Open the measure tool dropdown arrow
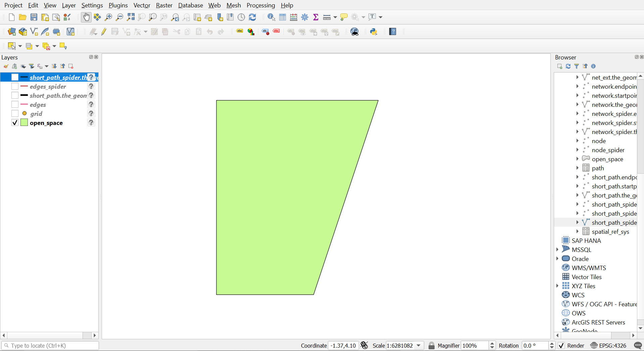 (335, 17)
